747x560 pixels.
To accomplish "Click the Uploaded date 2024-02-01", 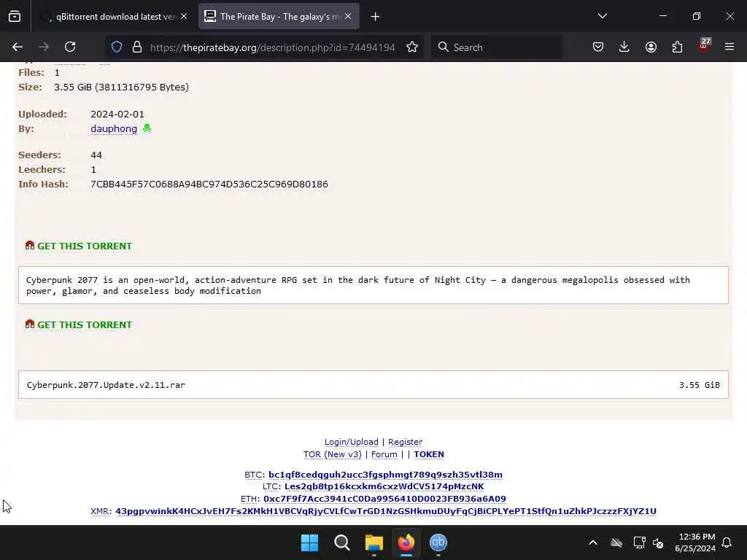I will [117, 114].
